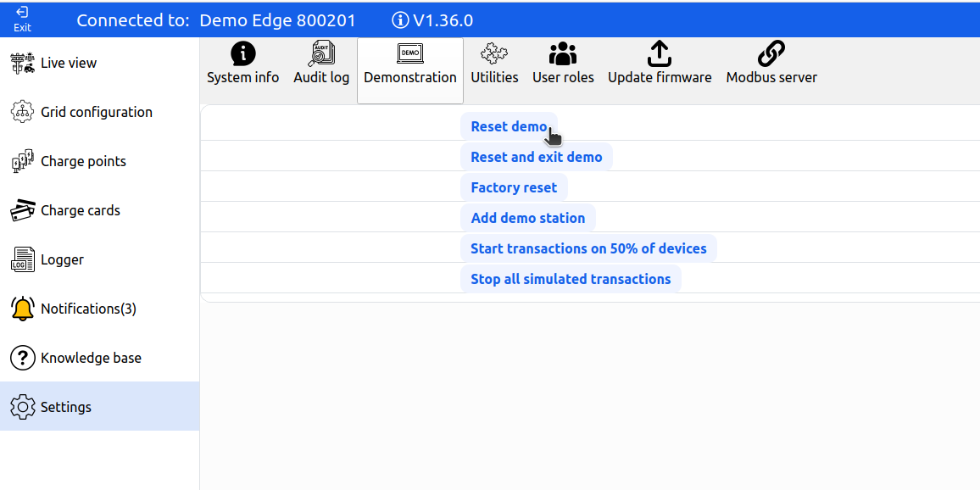Image resolution: width=980 pixels, height=490 pixels.
Task: Click the Charge cards icon
Action: (23, 210)
